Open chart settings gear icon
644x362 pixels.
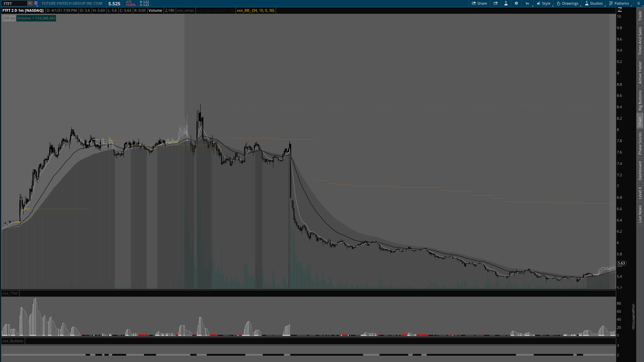tap(516, 3)
